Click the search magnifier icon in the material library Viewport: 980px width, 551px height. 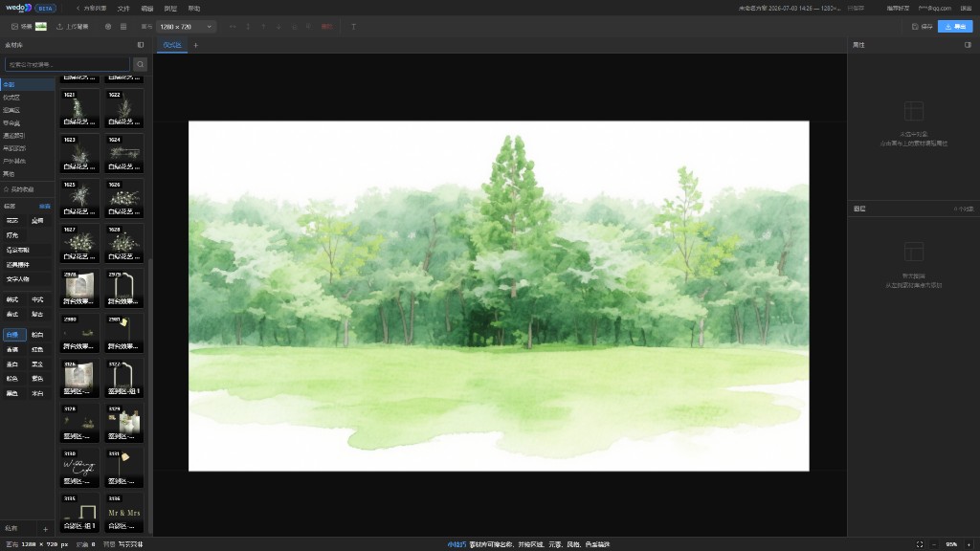click(x=140, y=64)
